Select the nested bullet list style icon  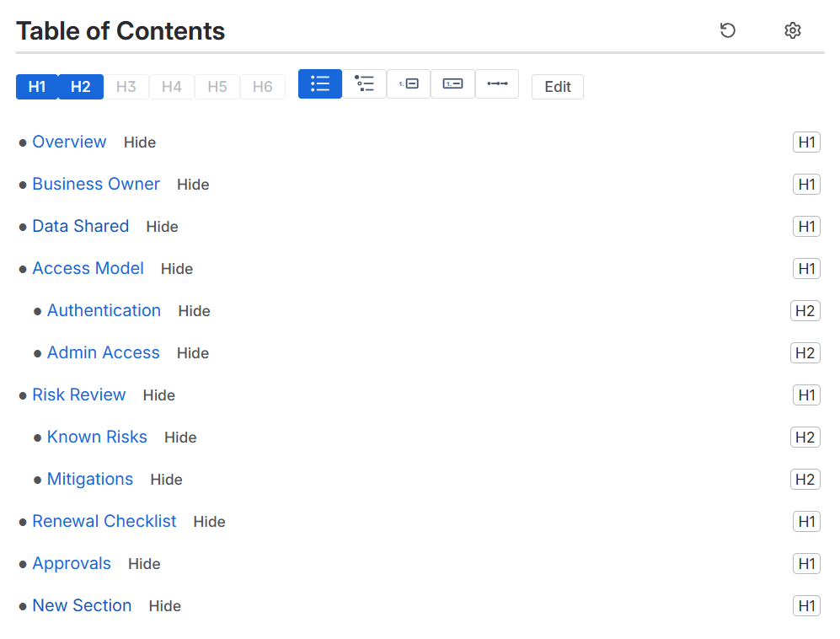pyautogui.click(x=364, y=83)
